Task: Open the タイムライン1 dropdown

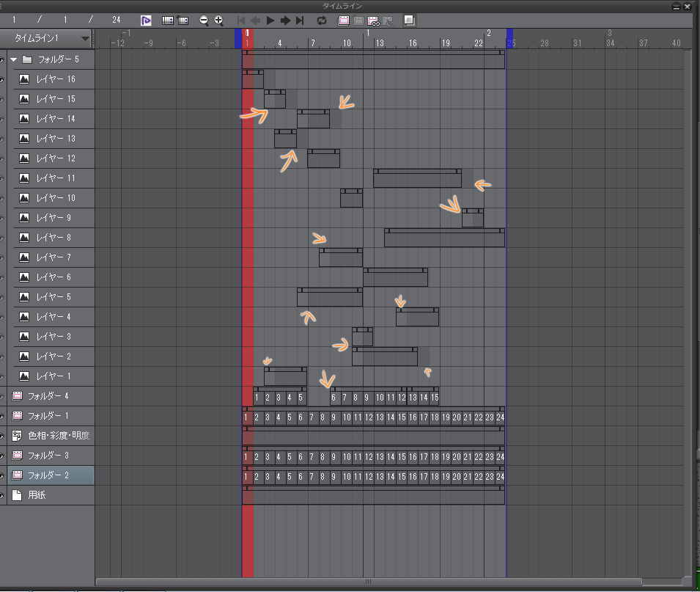Action: tap(85, 38)
